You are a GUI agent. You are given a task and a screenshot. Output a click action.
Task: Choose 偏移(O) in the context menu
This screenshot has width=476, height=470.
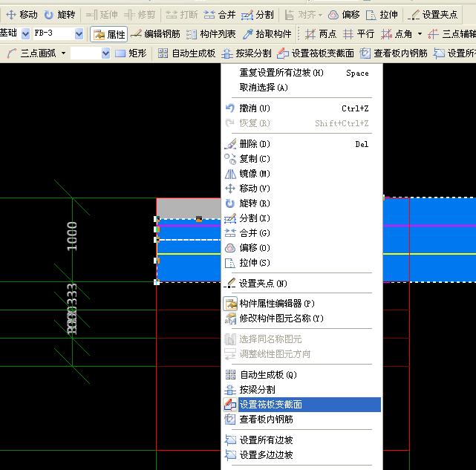[302, 248]
